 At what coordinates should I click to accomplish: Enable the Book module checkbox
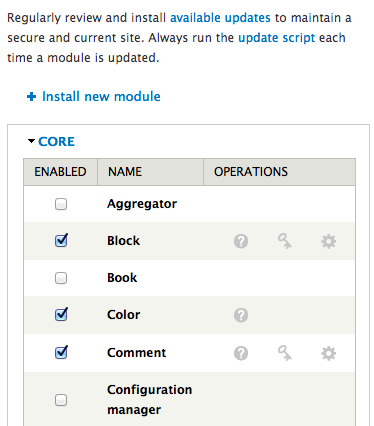(x=61, y=278)
